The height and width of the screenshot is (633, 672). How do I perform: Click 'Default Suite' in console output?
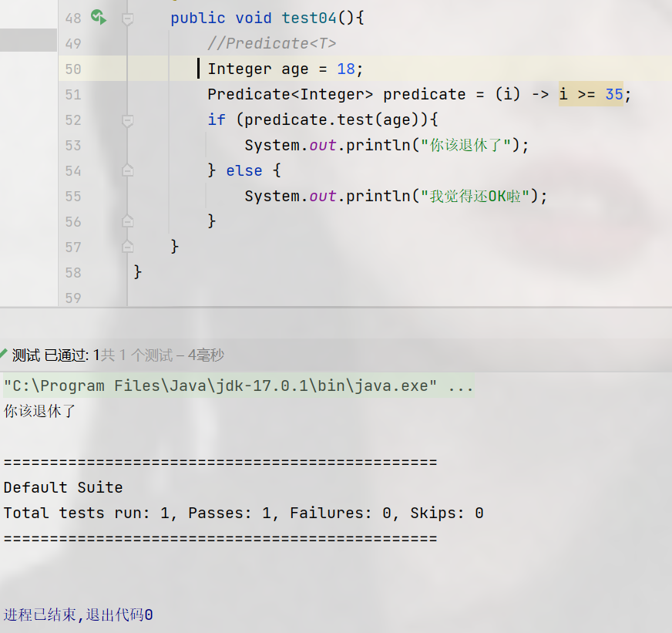pyautogui.click(x=63, y=487)
